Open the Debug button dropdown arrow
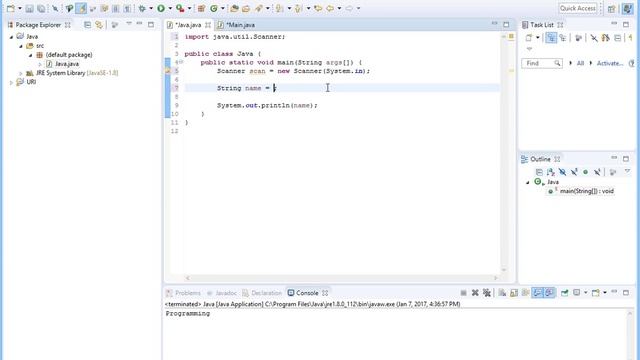This screenshot has height=360, width=640. [x=151, y=8]
